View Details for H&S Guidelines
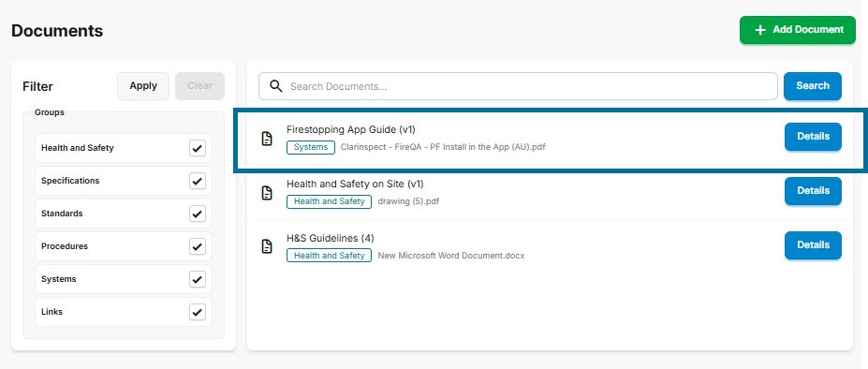 pyautogui.click(x=813, y=244)
